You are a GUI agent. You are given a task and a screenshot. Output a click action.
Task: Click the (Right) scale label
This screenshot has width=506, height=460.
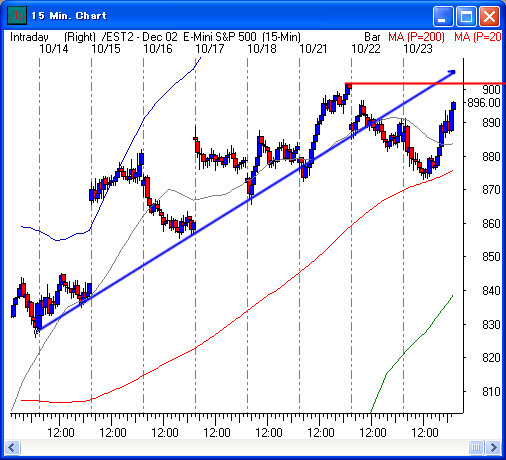click(80, 37)
